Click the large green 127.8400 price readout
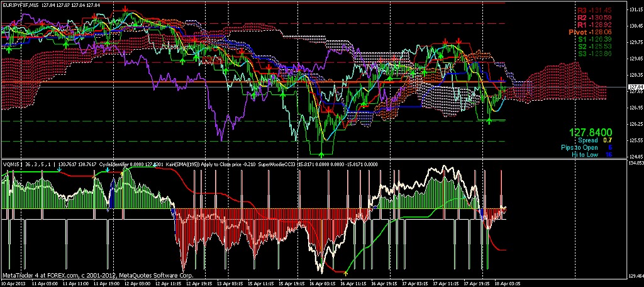Screen dimensions: 644x287 591,132
